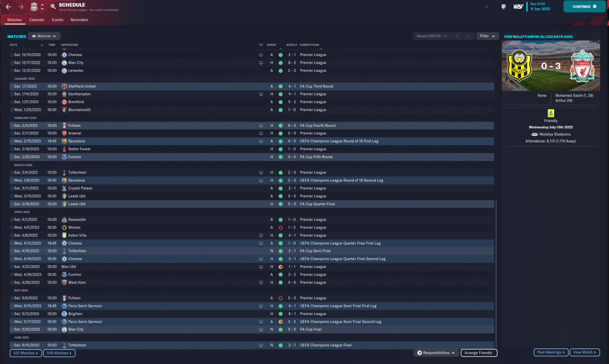This screenshot has height=364, width=609.
Task: Open the search magnifier icon
Action: pyautogui.click(x=53, y=7)
